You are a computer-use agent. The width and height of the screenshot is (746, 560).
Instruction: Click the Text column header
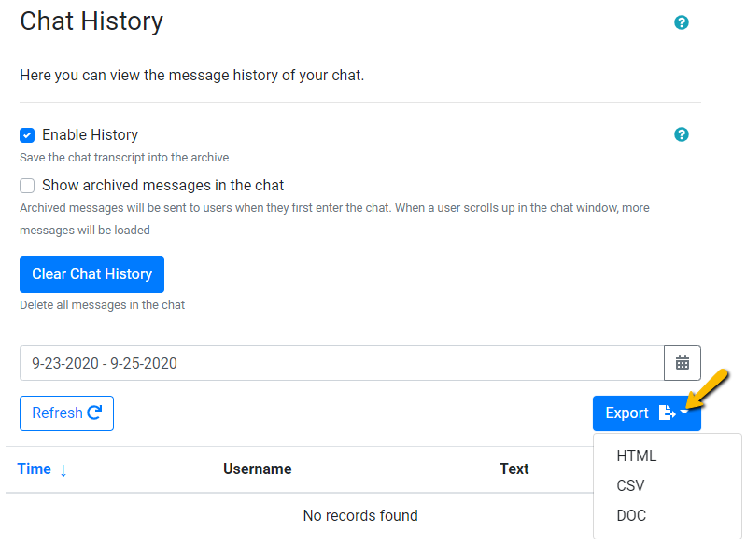click(x=514, y=469)
